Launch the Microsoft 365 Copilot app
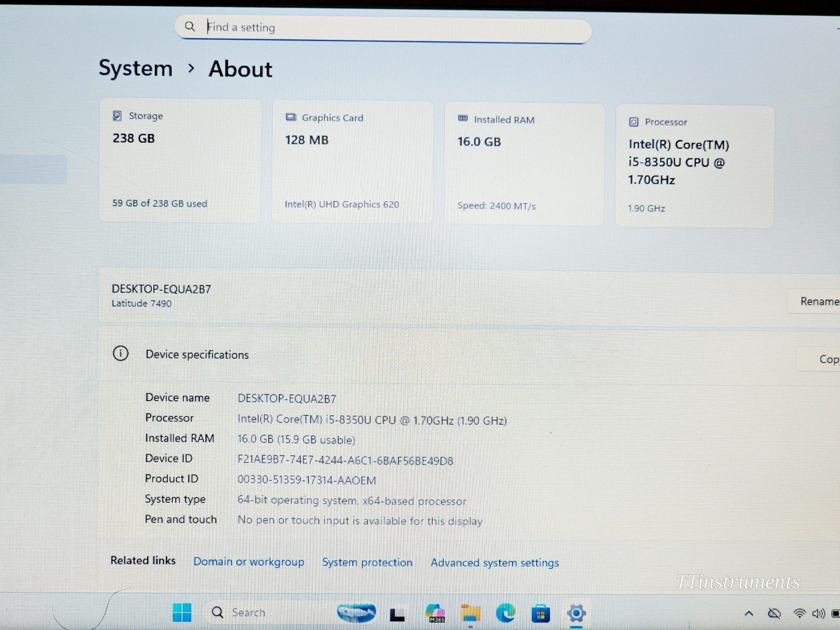 (x=435, y=613)
